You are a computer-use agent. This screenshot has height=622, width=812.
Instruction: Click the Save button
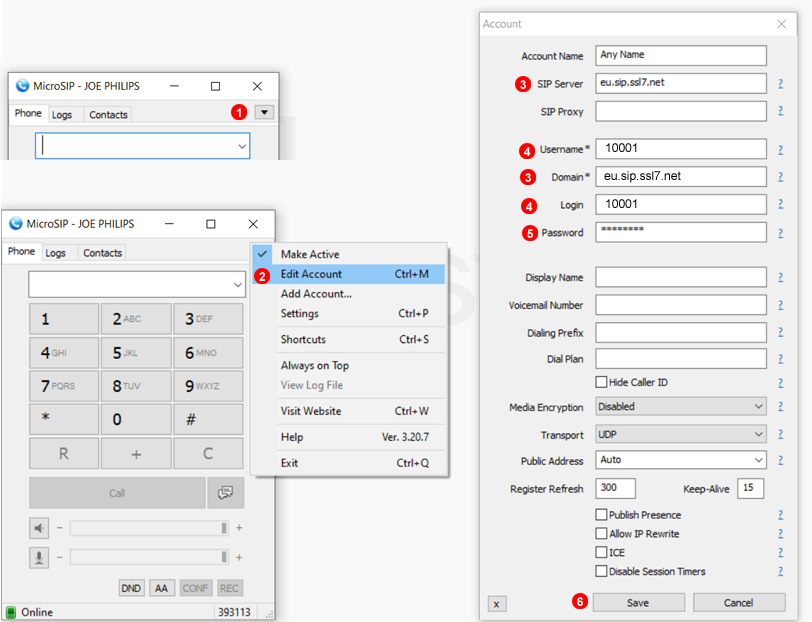pos(639,603)
